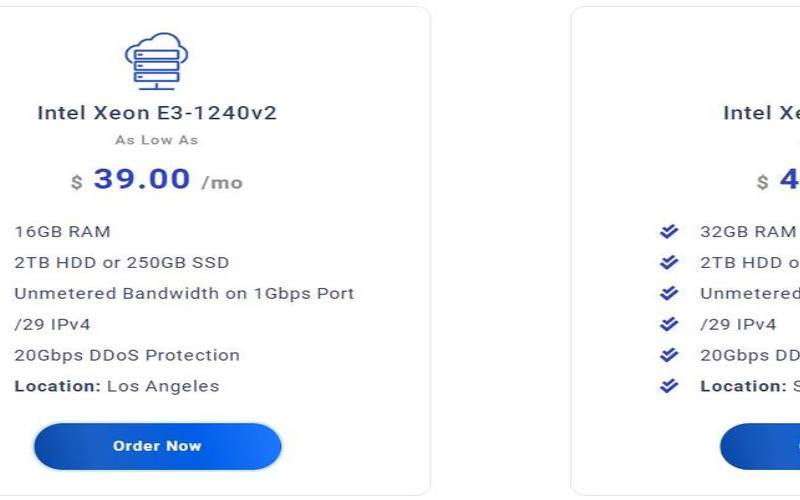
Task: Click the 32GB RAM text in second card
Action: point(748,232)
